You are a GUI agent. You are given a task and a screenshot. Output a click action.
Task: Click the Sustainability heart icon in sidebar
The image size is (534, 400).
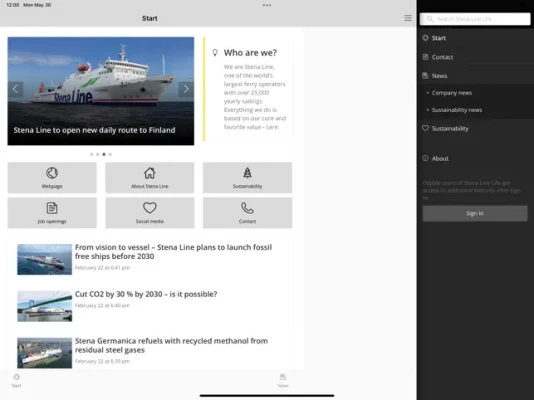click(425, 128)
